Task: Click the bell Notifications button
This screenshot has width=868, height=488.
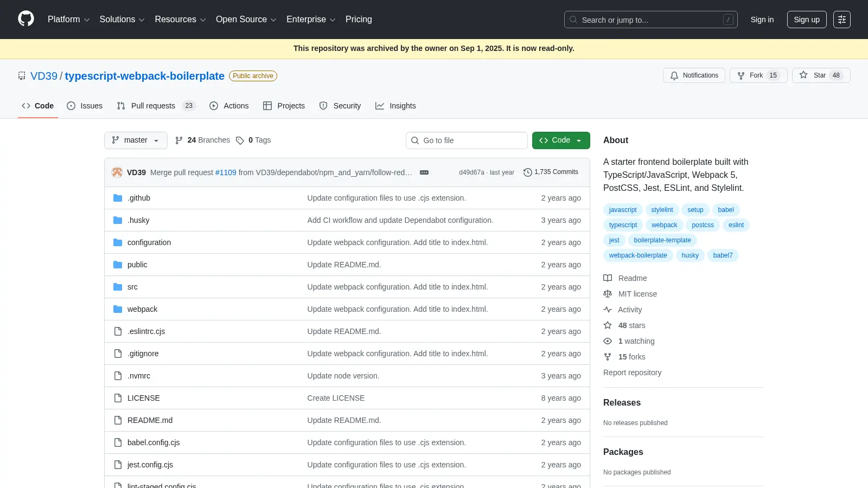Action: click(694, 75)
